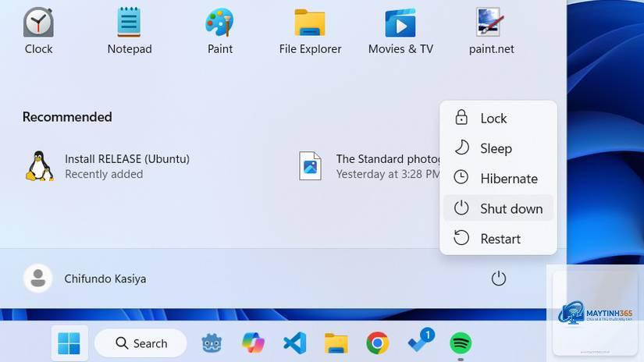This screenshot has height=362, width=644.
Task: Launch Visual Studio Code from taskbar
Action: tap(294, 343)
